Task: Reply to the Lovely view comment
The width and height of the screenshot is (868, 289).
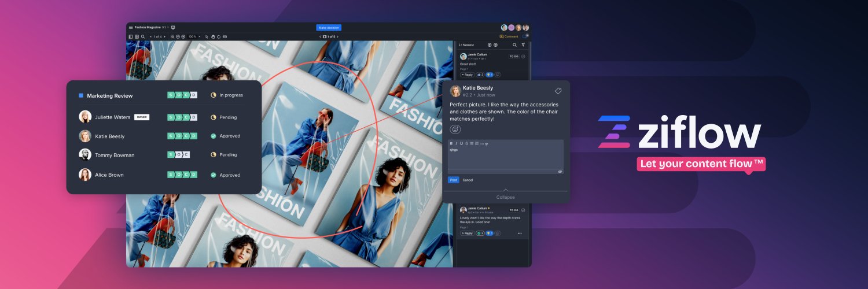Action: (x=467, y=233)
